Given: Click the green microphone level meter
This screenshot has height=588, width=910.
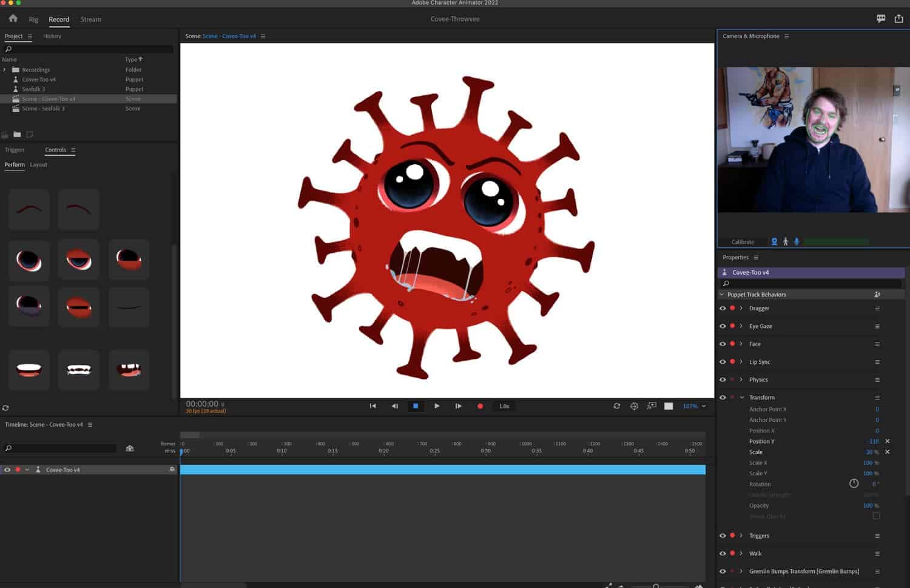Looking at the screenshot, I should tap(837, 241).
